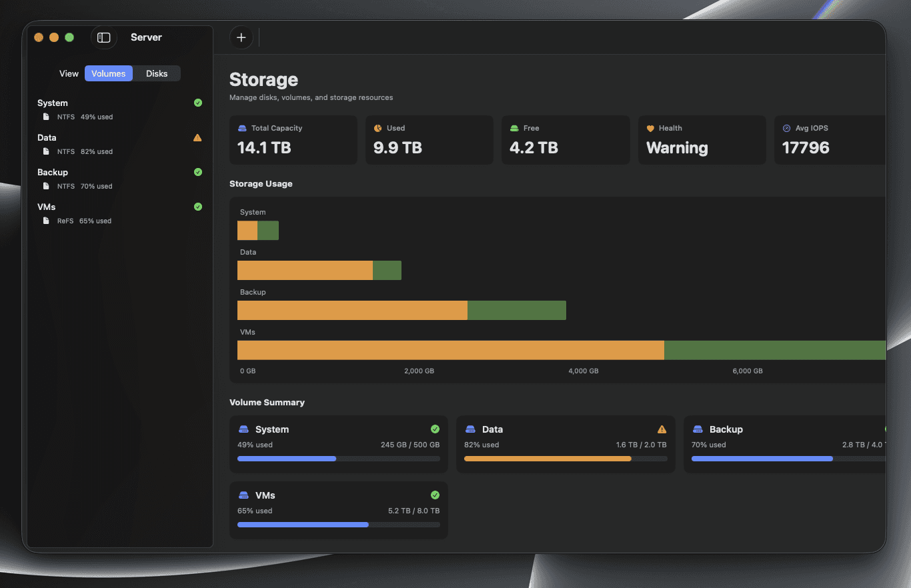Click the 'Volume Summary' heading

267,402
